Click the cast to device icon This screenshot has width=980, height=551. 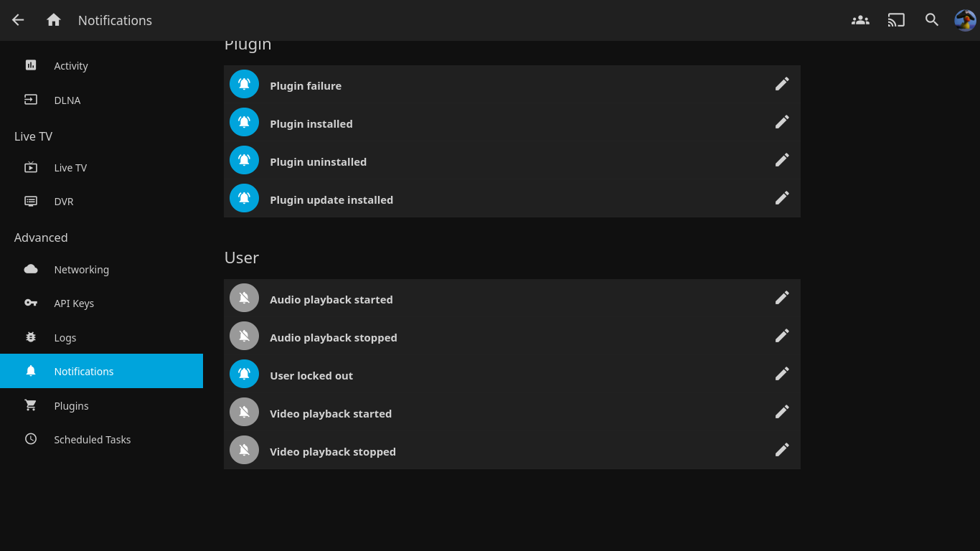(896, 20)
